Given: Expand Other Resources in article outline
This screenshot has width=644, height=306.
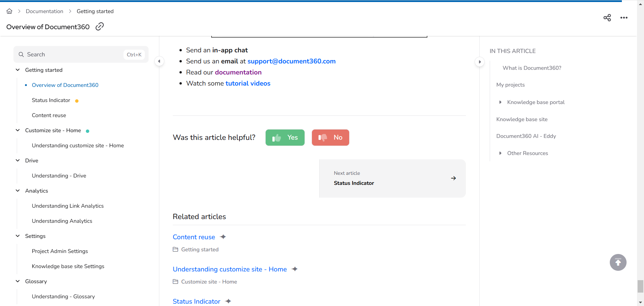Looking at the screenshot, I should 500,153.
